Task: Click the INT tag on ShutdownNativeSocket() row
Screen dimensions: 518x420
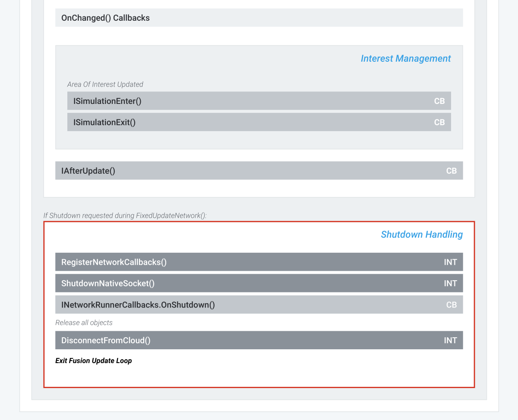Action: click(x=451, y=284)
